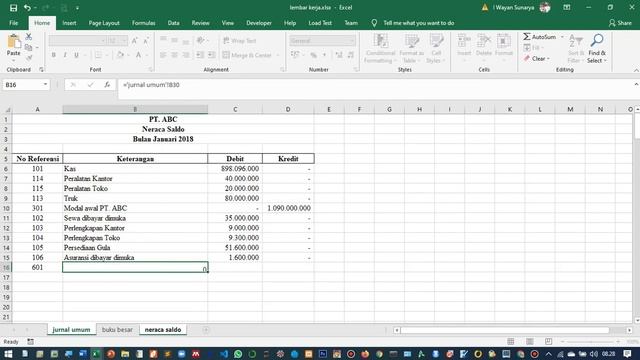
Task: Toggle Italic formatting button
Action: [x=65, y=55]
